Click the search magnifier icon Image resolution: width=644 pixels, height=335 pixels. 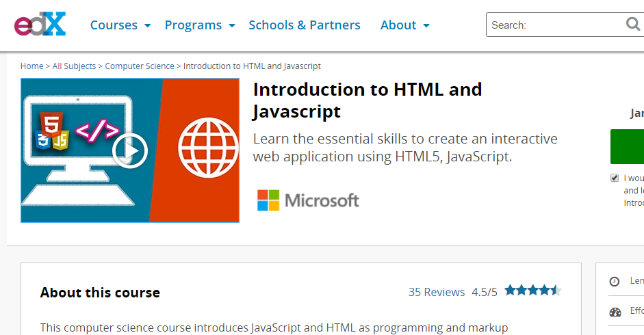coord(633,25)
